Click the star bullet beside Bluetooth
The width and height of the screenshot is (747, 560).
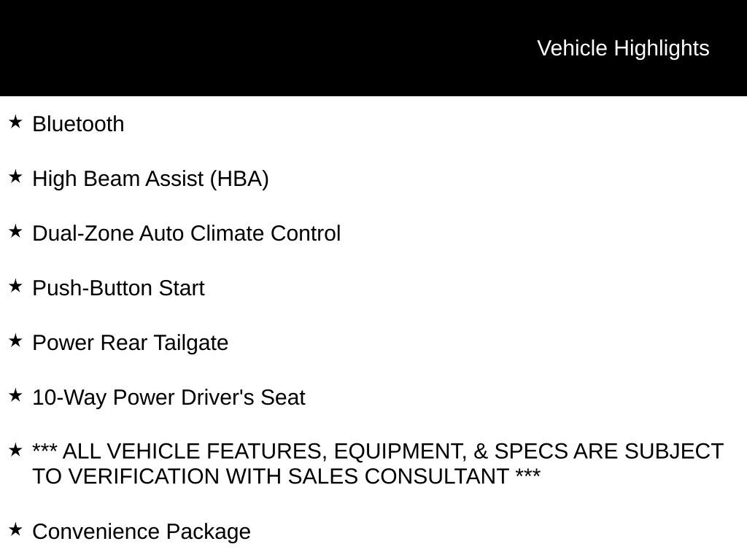pyautogui.click(x=15, y=122)
